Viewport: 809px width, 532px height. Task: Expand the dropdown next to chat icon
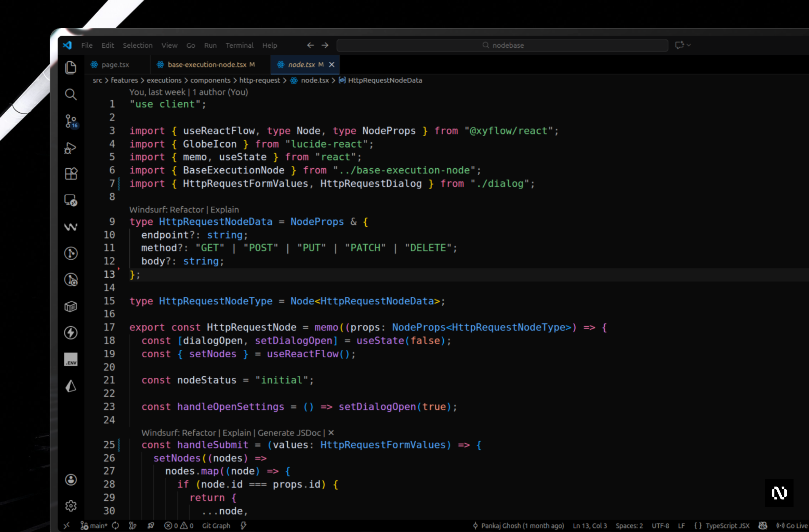(689, 45)
